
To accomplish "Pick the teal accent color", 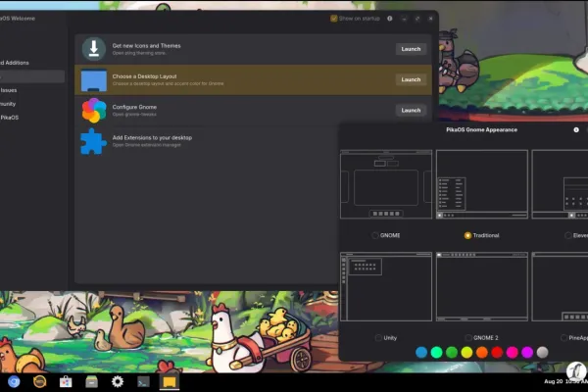I will point(436,352).
